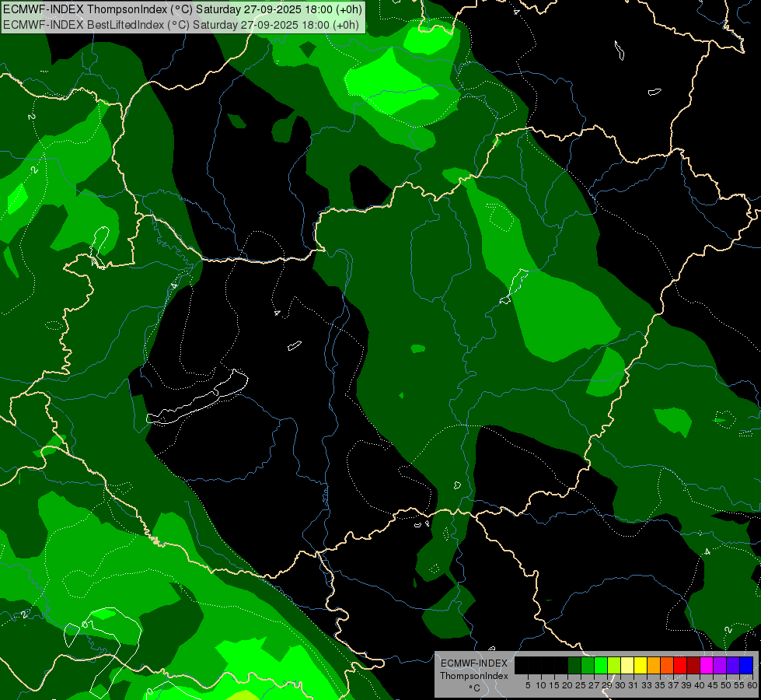Screen dimensions: 761x700
Task: Click the BestLiftedIndex title line at top
Action: [182, 24]
